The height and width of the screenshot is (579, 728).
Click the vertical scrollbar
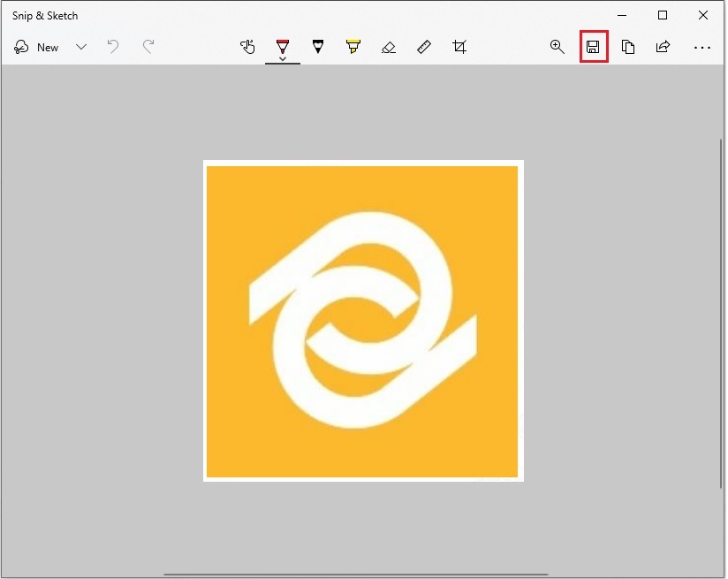(721, 314)
